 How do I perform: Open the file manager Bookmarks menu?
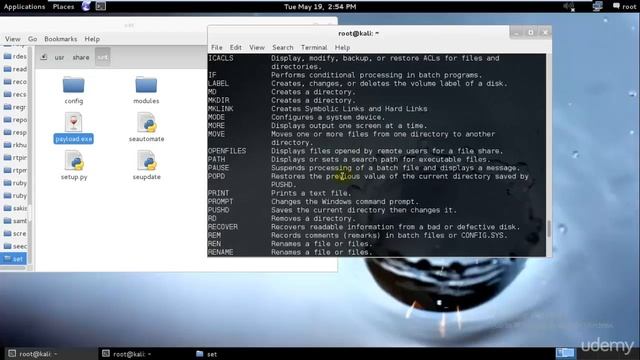(60, 39)
